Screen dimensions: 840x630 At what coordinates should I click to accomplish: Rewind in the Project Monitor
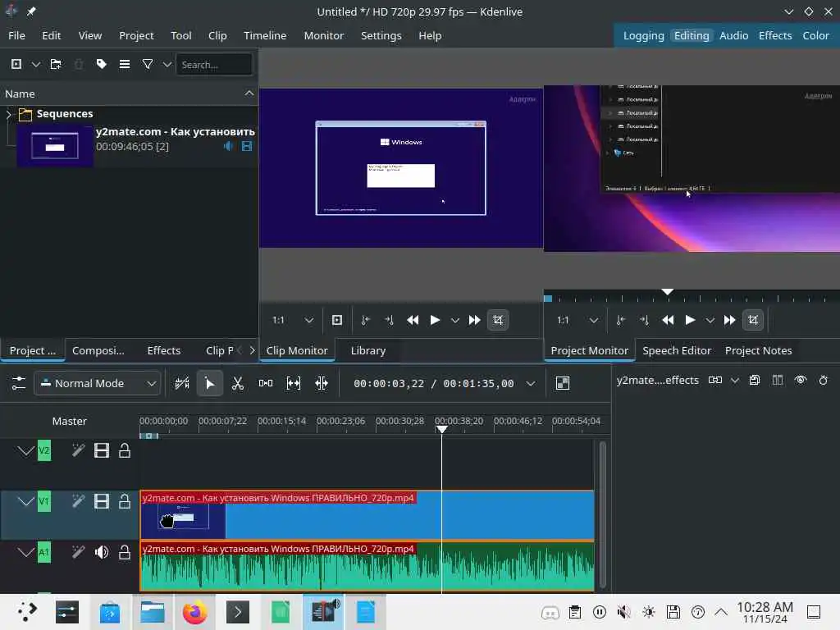[668, 320]
